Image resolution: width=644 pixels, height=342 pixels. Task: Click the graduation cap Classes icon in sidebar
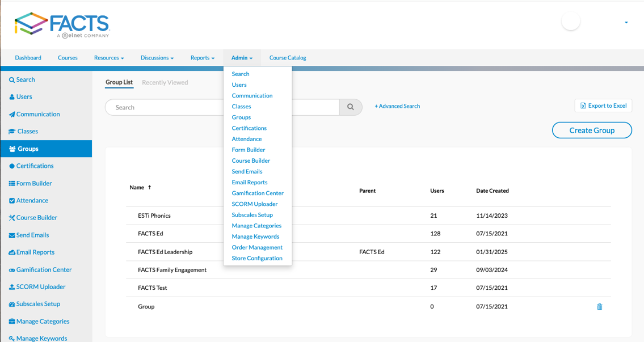click(x=12, y=132)
